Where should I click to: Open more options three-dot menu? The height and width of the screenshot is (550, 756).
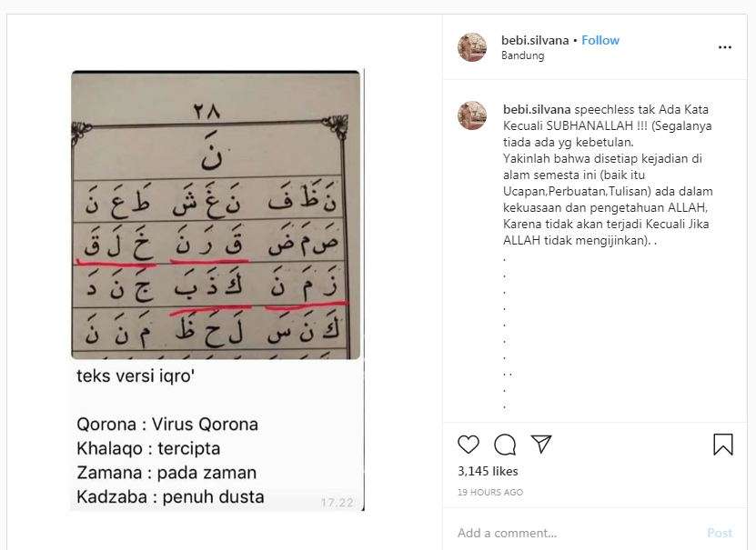(x=724, y=47)
